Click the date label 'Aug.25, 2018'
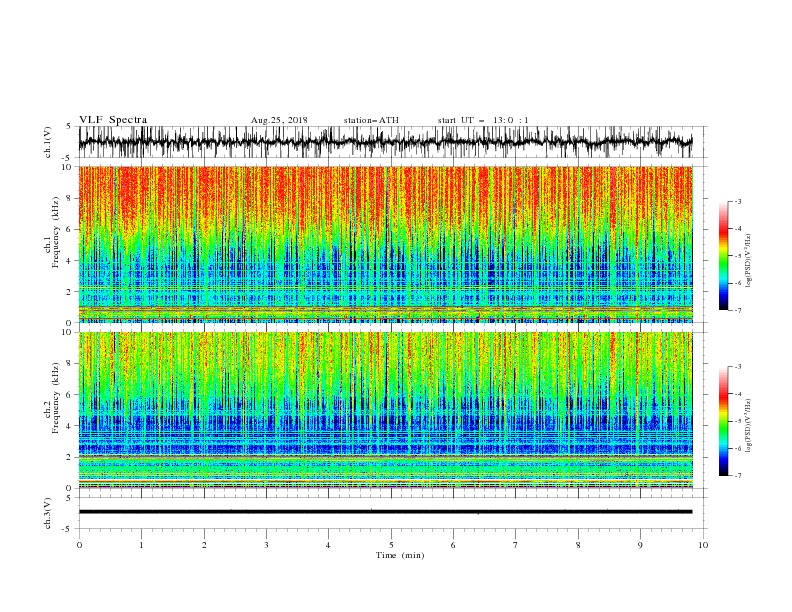Image resolution: width=792 pixels, height=612 pixels. click(279, 120)
